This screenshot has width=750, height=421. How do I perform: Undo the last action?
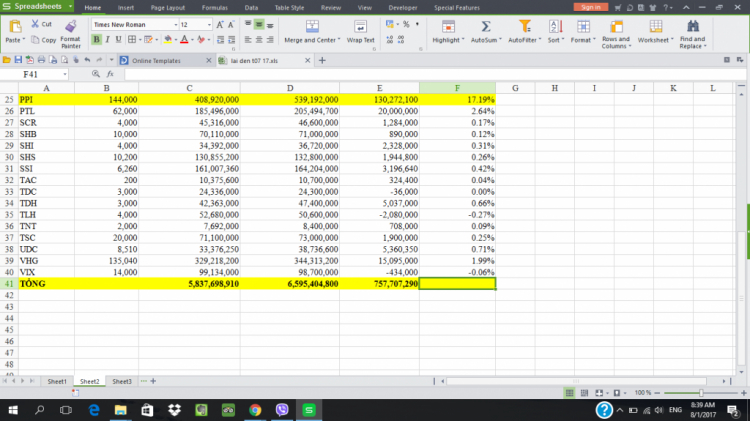(x=87, y=60)
